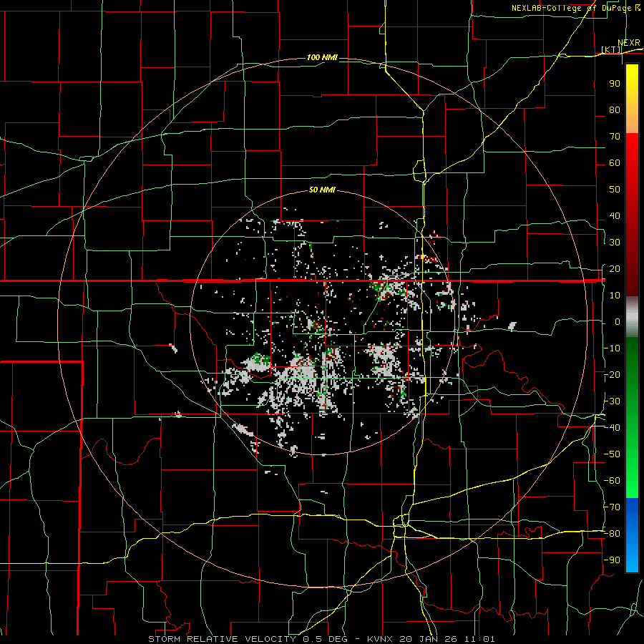
Task: Click the "NEXR" label at the top right
Action: click(x=628, y=43)
